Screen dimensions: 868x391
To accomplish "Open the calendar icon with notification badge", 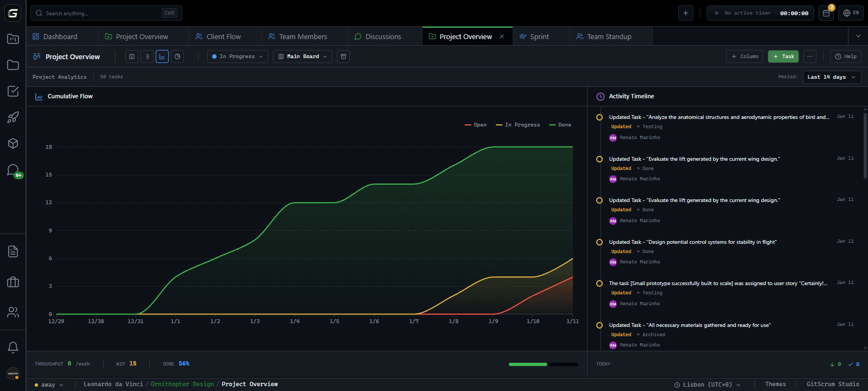I will point(826,13).
